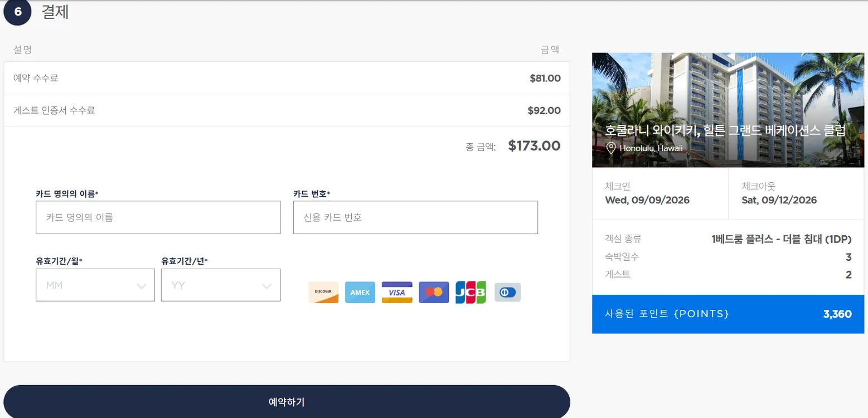Click the Honolulu, Hawaii location text

tap(651, 148)
